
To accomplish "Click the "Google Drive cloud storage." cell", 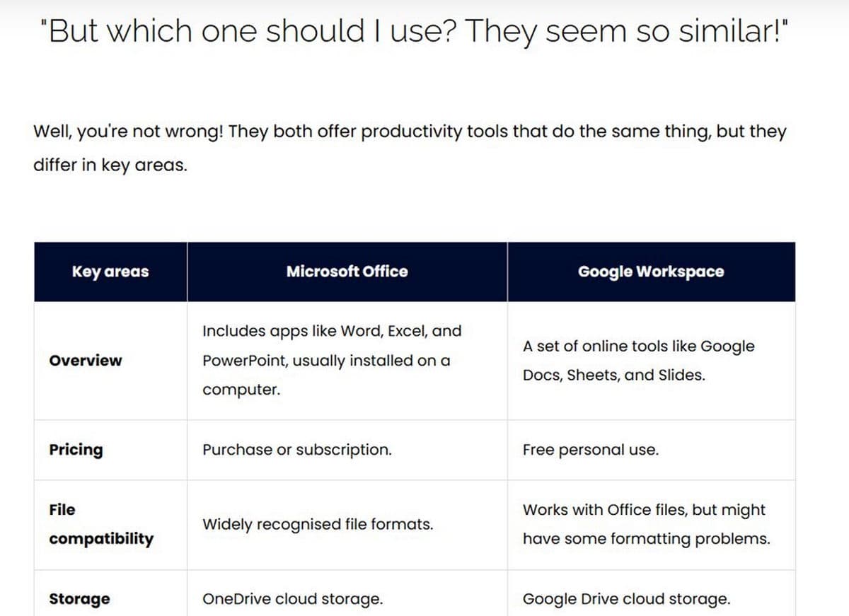I will 626,599.
